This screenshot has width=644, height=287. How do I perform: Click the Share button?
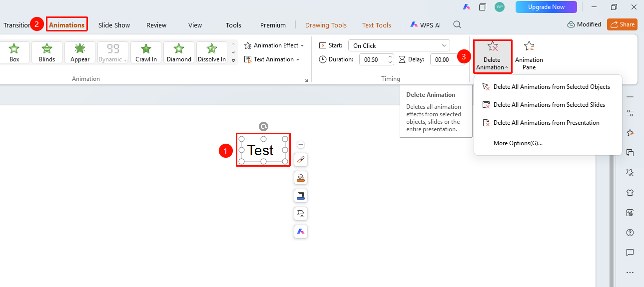[622, 24]
